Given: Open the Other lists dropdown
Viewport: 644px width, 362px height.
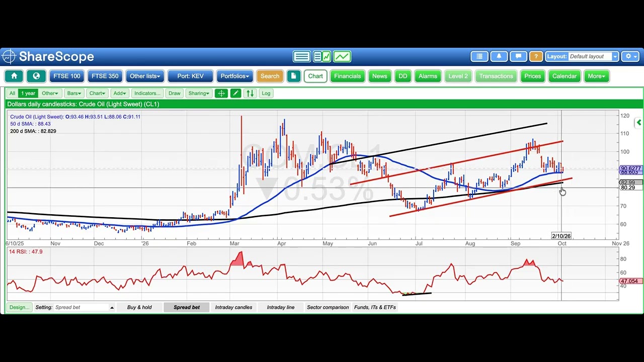Looking at the screenshot, I should [145, 76].
